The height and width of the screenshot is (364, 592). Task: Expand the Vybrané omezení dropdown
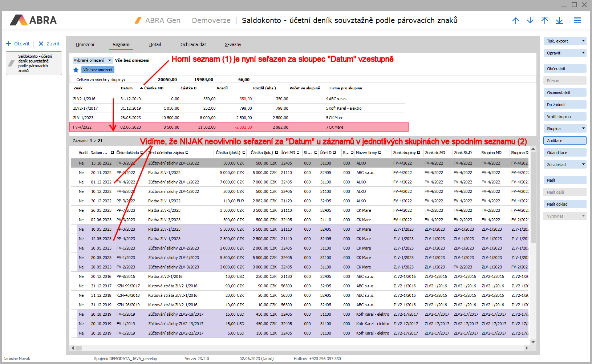point(110,61)
